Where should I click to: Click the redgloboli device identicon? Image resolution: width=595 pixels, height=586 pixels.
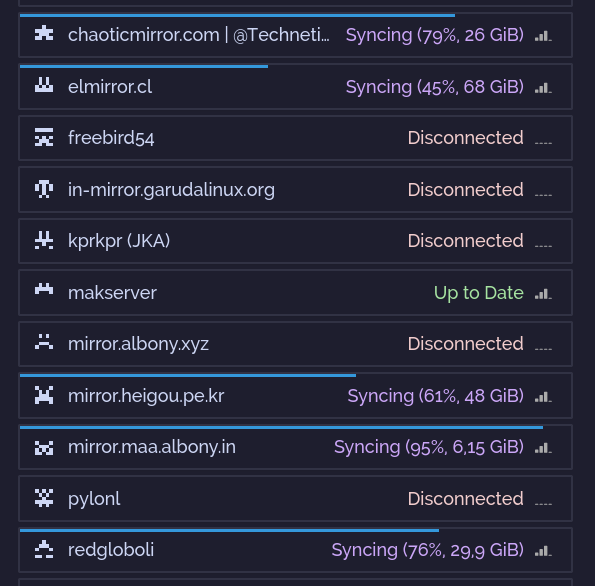tap(44, 549)
